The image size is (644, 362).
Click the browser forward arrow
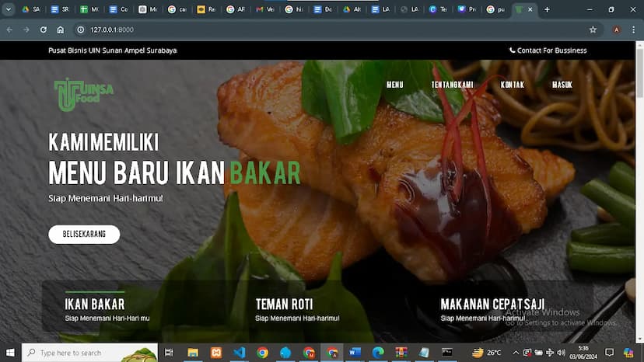pyautogui.click(x=26, y=30)
